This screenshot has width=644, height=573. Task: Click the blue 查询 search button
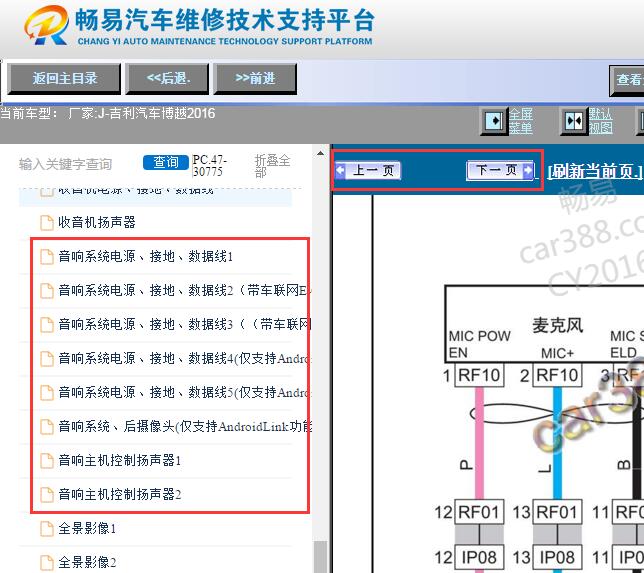coord(166,162)
